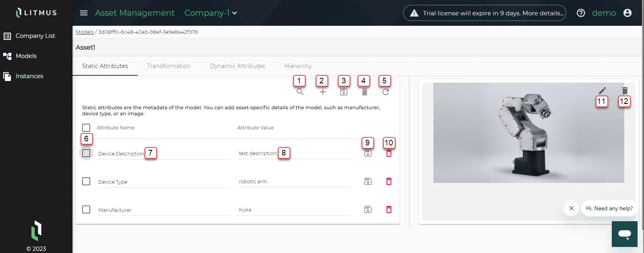Click the Litmus emblem above copyright

(x=36, y=231)
